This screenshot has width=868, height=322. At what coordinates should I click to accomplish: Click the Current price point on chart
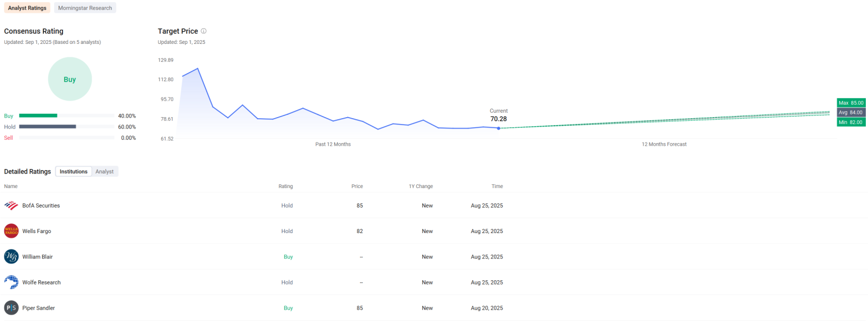coord(499,128)
